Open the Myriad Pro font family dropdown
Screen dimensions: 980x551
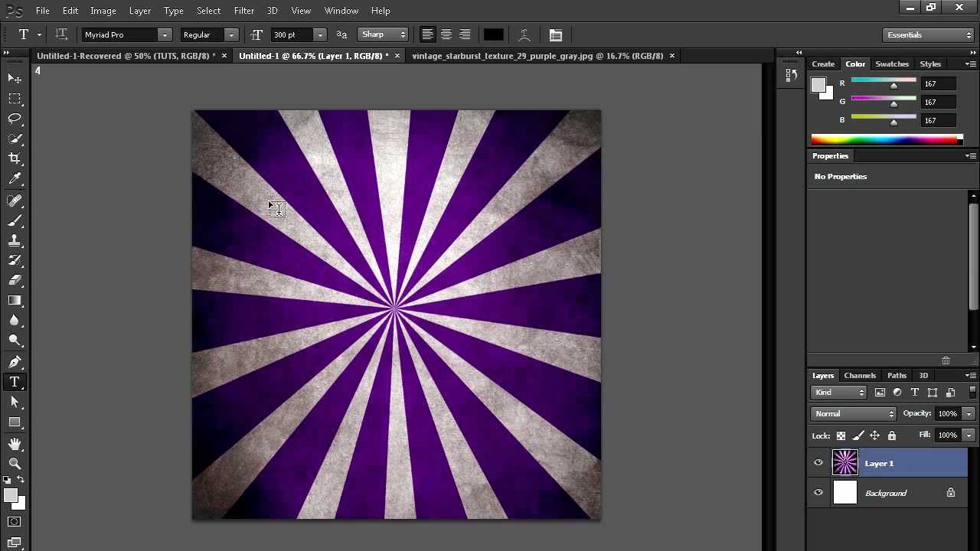click(164, 34)
